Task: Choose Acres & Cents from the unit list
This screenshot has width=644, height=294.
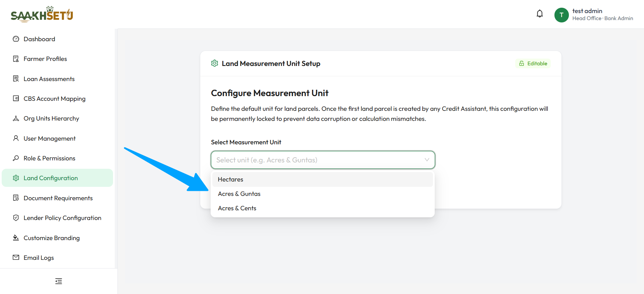Action: (323, 208)
